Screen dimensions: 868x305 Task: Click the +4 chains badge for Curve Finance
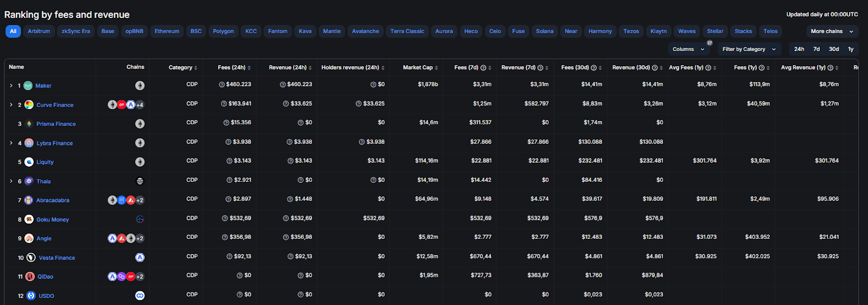(140, 105)
